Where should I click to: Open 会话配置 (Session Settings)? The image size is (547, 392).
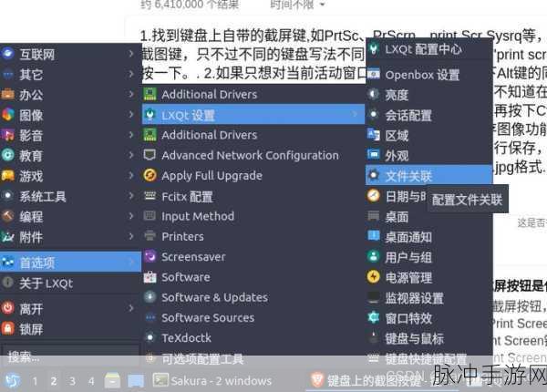click(x=429, y=115)
